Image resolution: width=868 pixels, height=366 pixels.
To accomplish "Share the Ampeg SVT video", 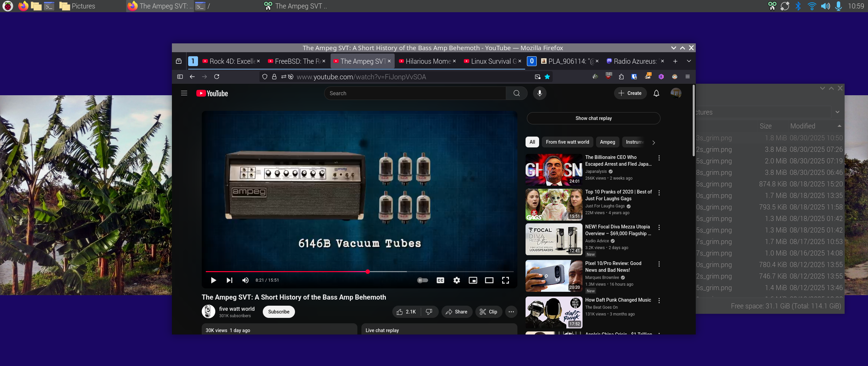I will 457,312.
